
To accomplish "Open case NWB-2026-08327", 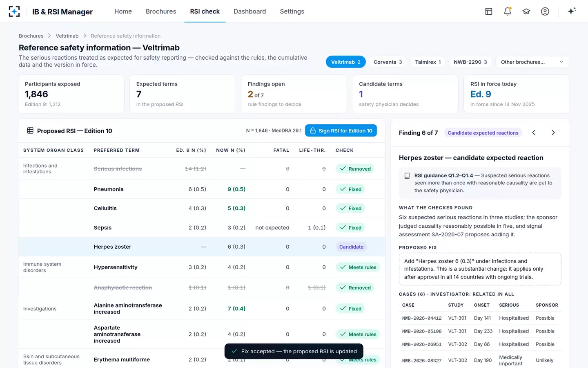I will coord(422,361).
